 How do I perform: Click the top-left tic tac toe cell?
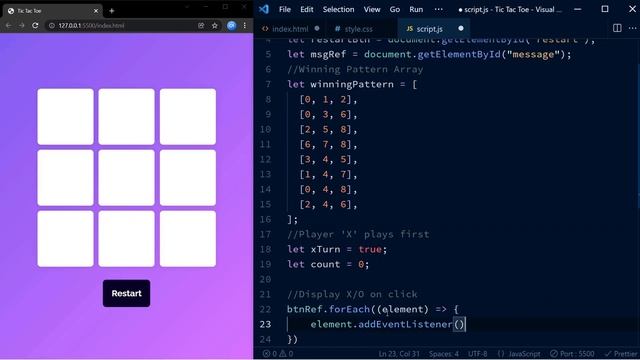point(65,116)
